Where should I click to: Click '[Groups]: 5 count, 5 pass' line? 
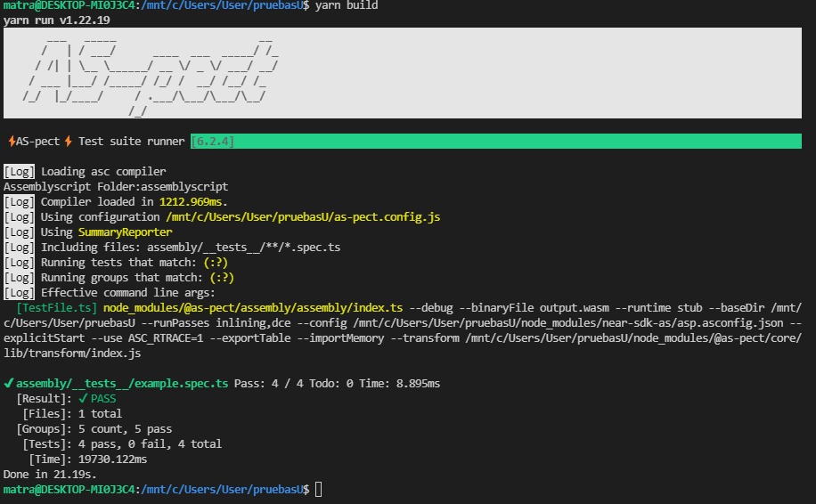point(94,429)
